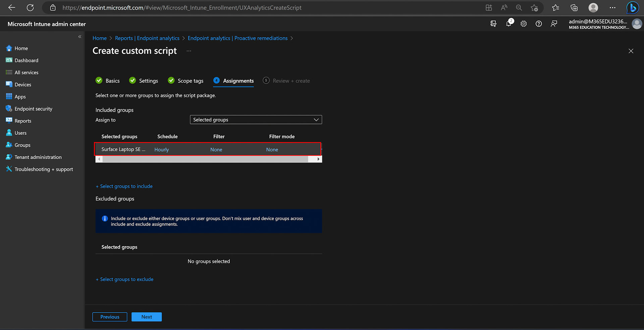The image size is (644, 330).
Task: Open the Assign to dropdown
Action: 256,120
